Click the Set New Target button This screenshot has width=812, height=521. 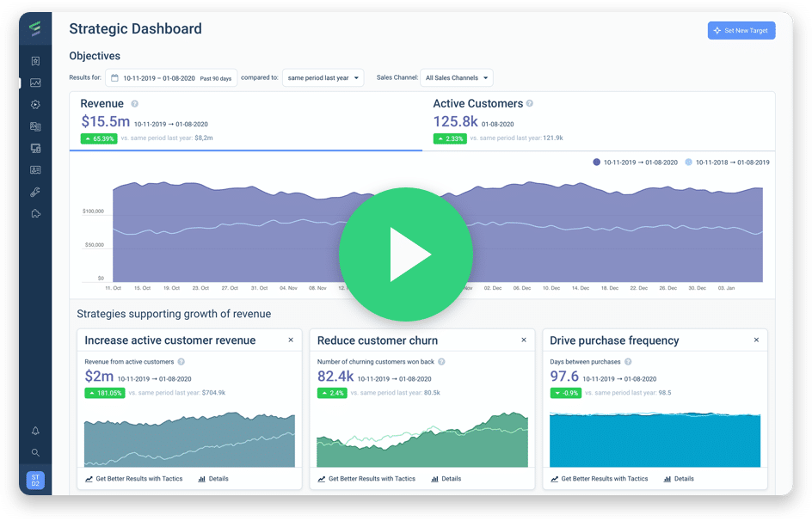741,30
